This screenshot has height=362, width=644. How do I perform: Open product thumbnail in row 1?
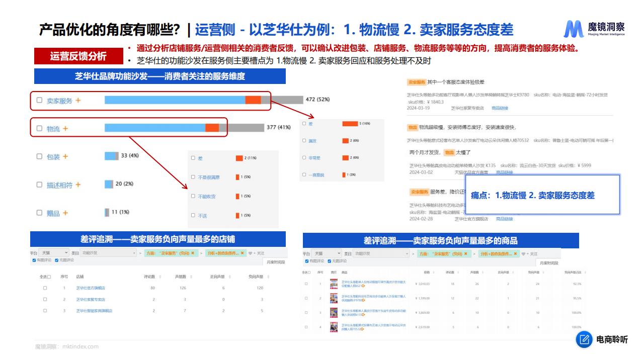334,284
